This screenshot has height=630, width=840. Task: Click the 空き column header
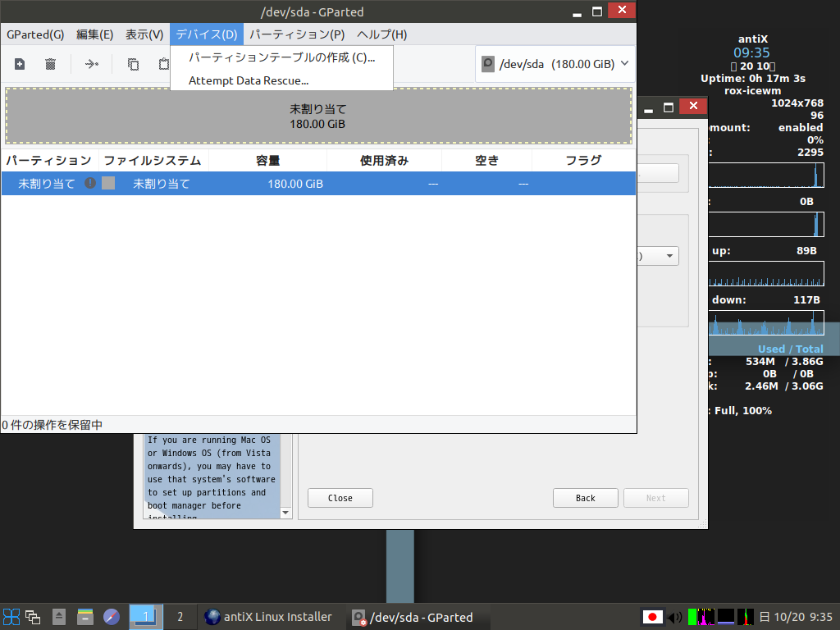(487, 160)
